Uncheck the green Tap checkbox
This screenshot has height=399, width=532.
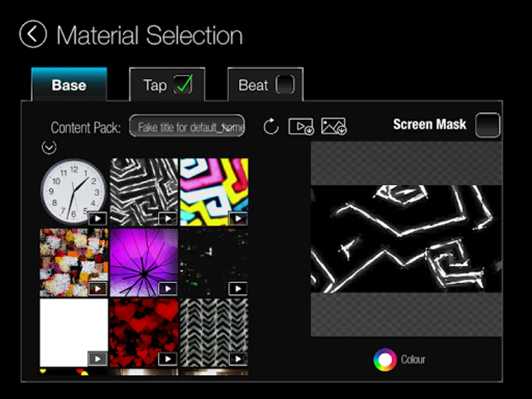(183, 84)
